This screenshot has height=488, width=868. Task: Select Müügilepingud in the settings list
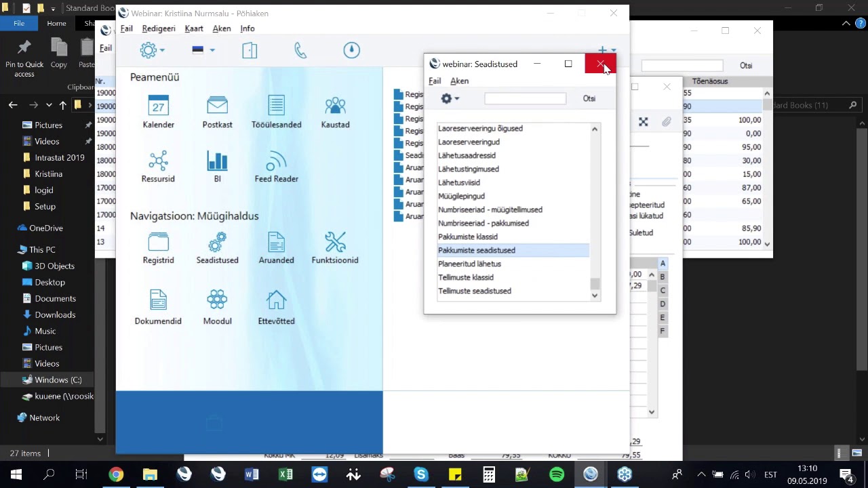click(513, 196)
